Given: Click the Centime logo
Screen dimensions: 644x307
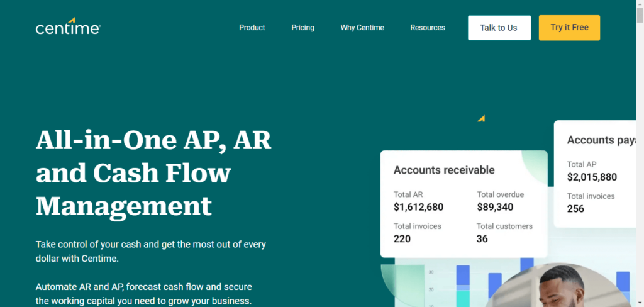Looking at the screenshot, I should [68, 26].
